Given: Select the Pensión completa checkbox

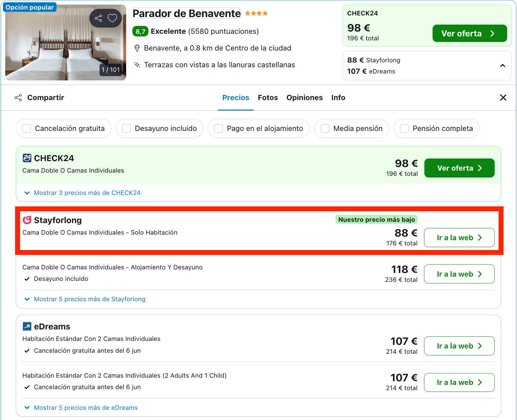Looking at the screenshot, I should (x=404, y=128).
